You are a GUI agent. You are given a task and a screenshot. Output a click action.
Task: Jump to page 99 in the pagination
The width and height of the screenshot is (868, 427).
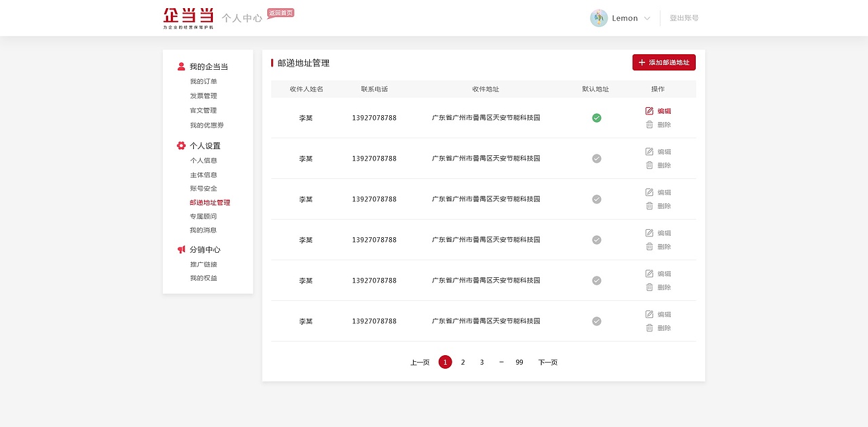519,362
